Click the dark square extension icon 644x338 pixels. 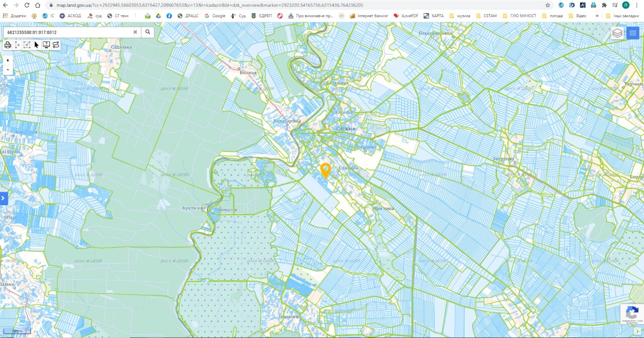(583, 5)
